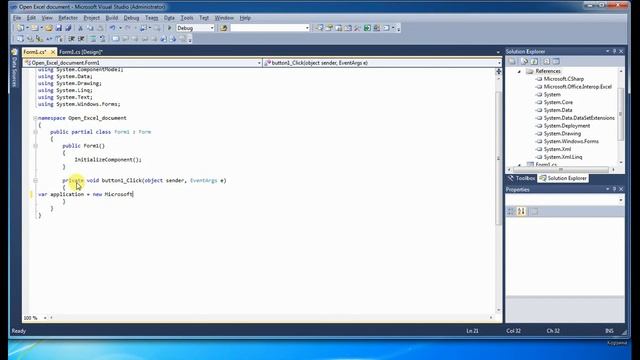Start debugging with the green play icon
The image size is (640, 360).
click(x=169, y=28)
